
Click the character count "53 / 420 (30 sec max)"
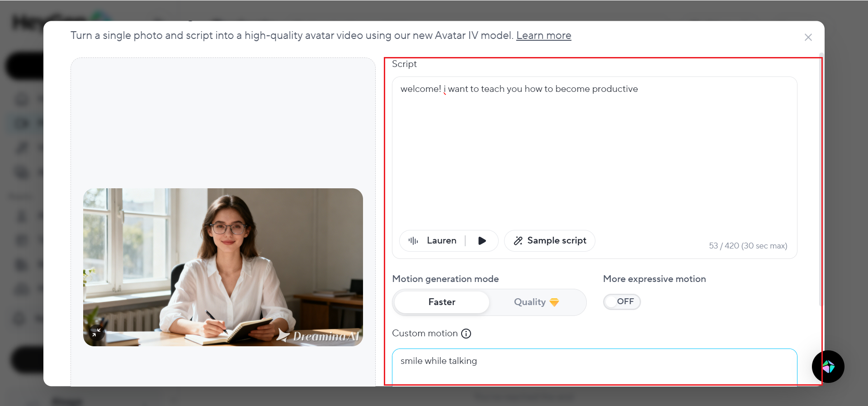click(x=748, y=246)
